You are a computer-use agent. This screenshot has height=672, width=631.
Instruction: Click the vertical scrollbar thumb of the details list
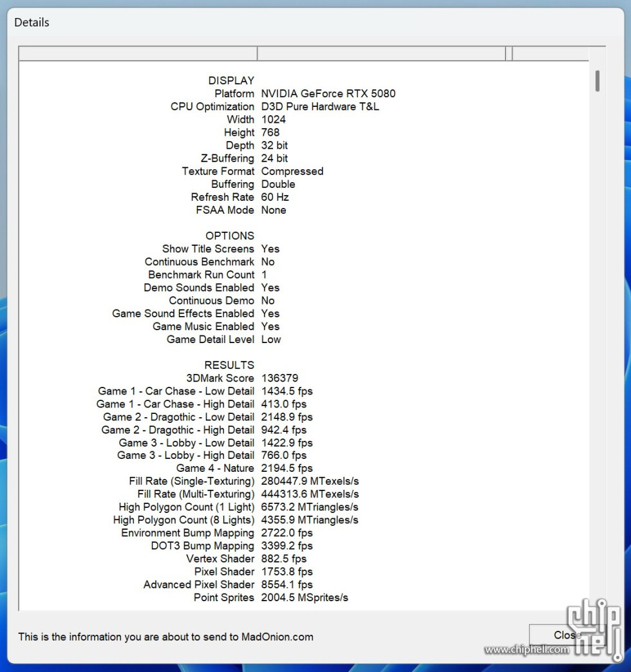[x=597, y=81]
